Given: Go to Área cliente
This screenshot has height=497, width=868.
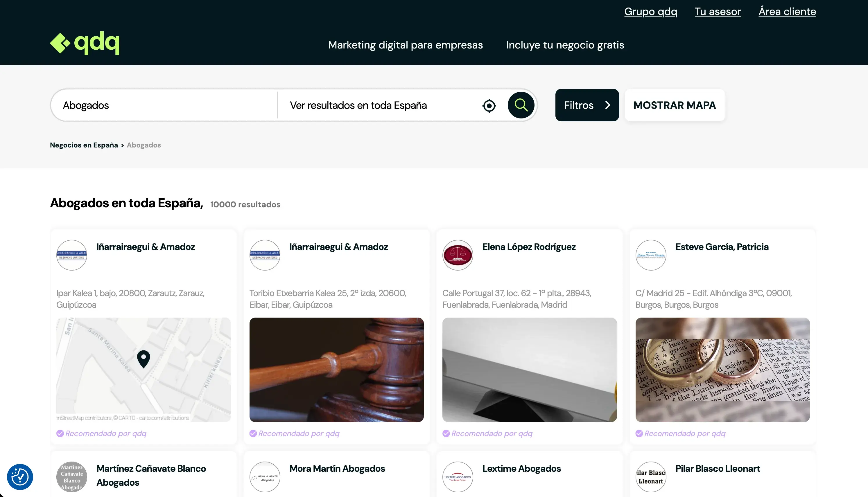Looking at the screenshot, I should [x=787, y=12].
